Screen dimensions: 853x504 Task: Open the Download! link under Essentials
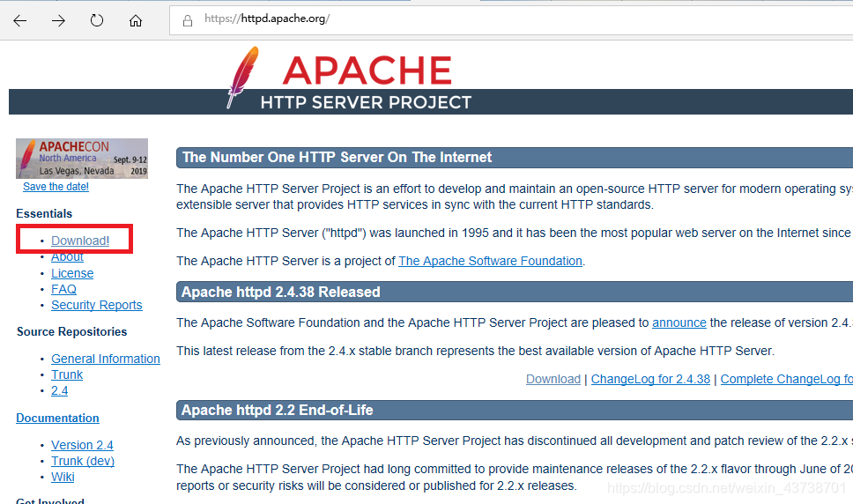80,241
